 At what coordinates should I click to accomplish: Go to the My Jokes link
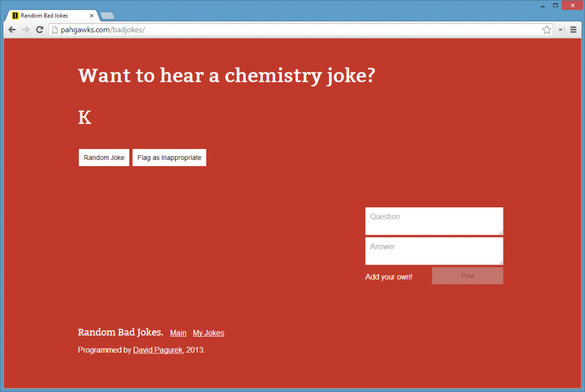click(x=208, y=333)
